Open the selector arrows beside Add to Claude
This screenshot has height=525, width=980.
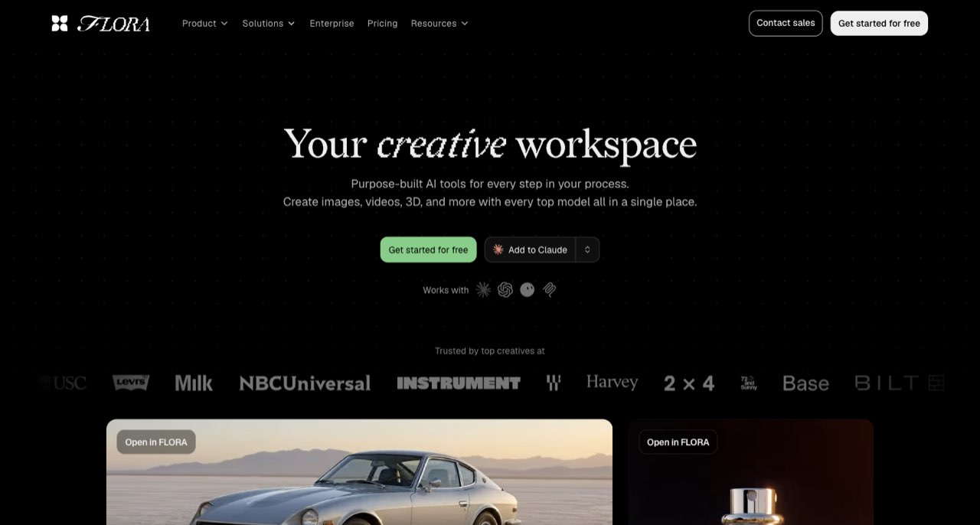tap(588, 249)
